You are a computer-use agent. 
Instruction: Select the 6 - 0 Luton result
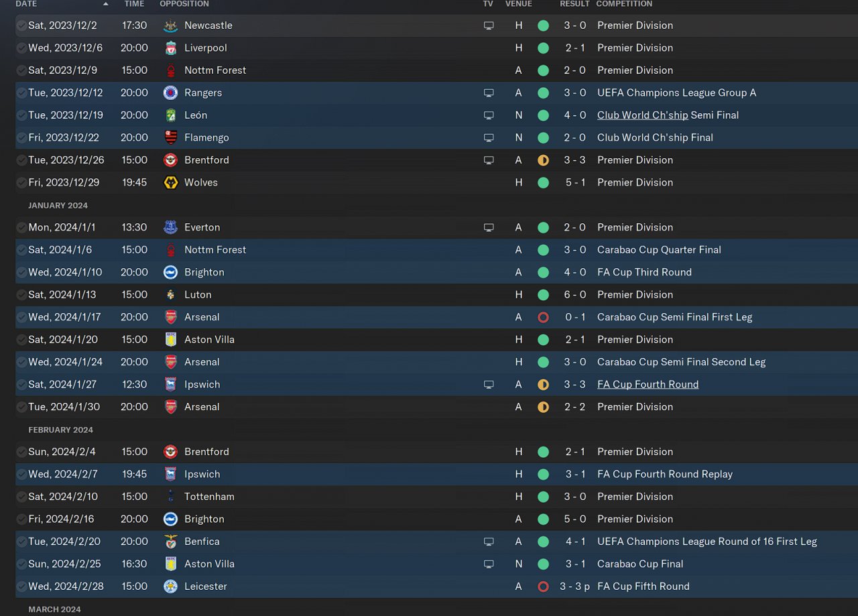click(x=574, y=295)
